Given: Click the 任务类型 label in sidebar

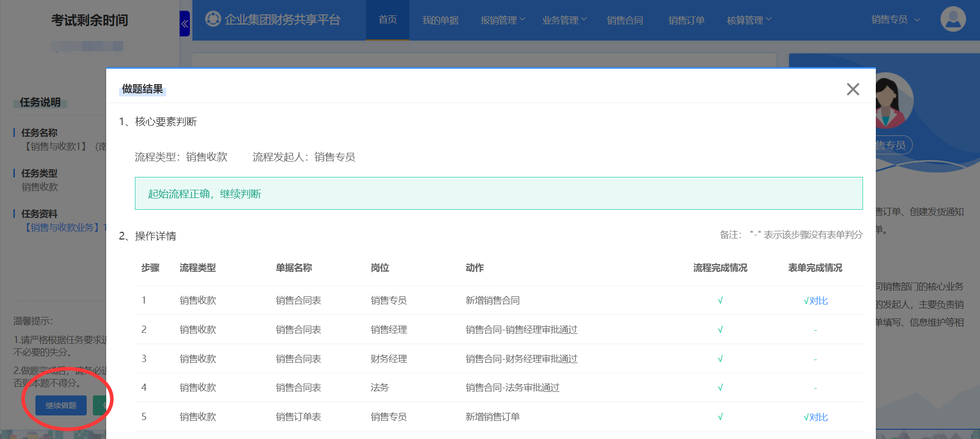Looking at the screenshot, I should click(x=39, y=173).
